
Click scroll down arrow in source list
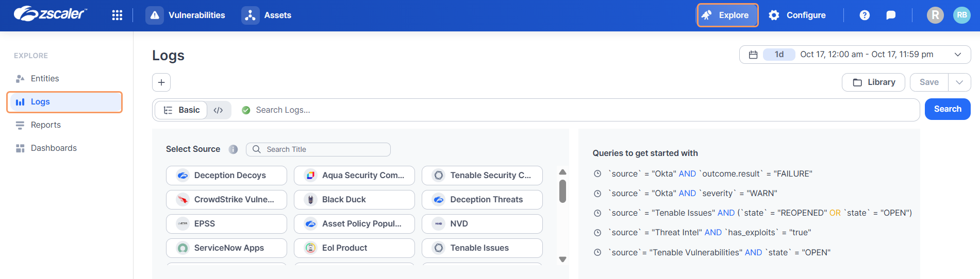[563, 259]
